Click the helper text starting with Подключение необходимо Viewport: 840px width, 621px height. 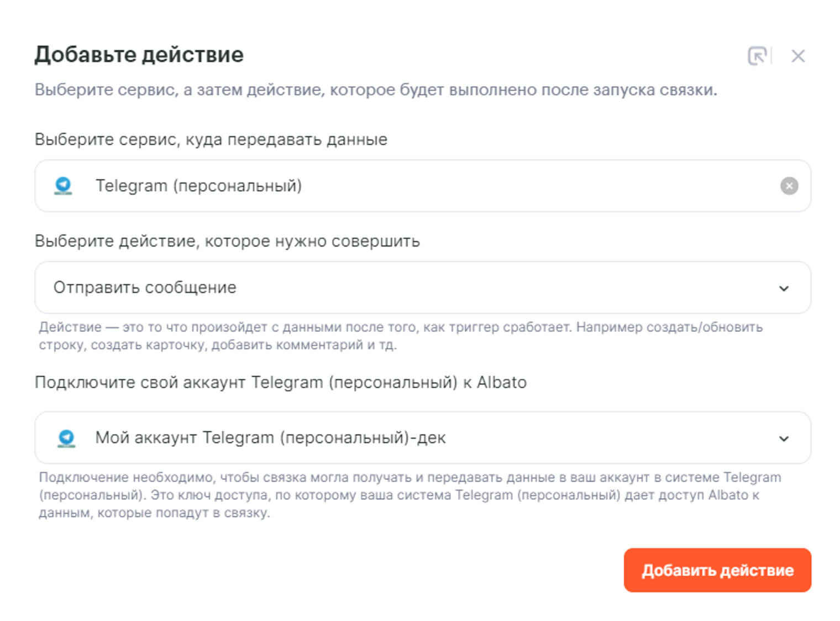click(x=409, y=494)
